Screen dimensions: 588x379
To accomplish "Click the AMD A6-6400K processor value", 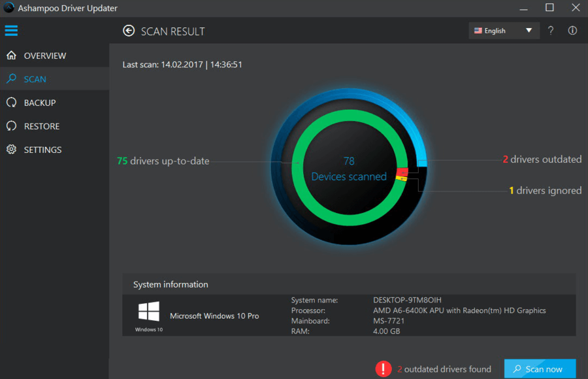I will pos(459,310).
